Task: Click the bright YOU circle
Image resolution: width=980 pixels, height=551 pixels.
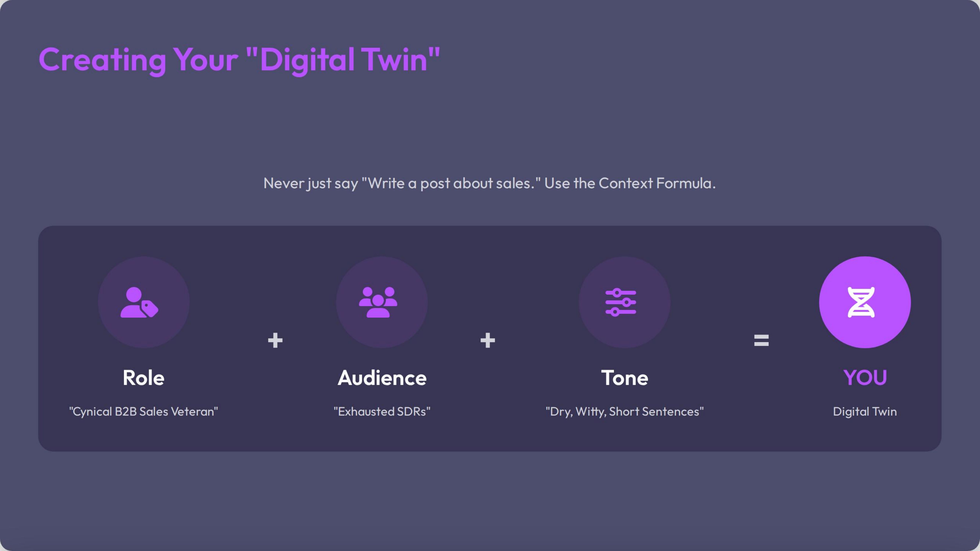Action: click(864, 302)
